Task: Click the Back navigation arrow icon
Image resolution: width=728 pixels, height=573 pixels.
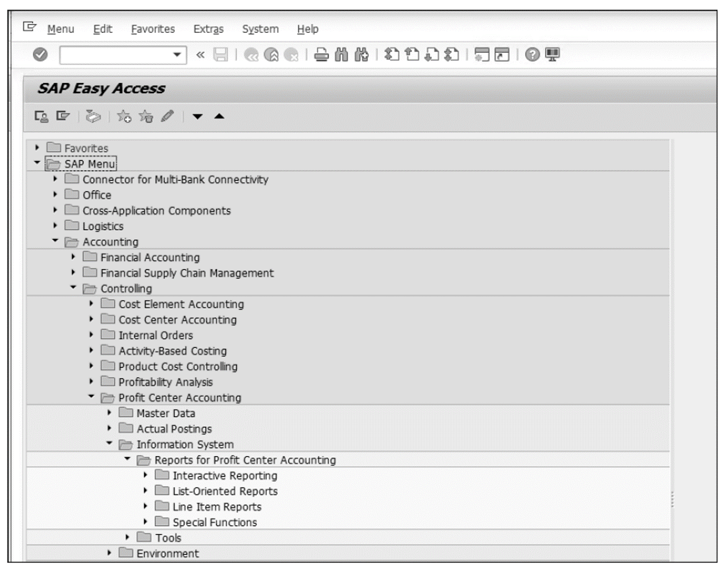Action: coord(252,53)
